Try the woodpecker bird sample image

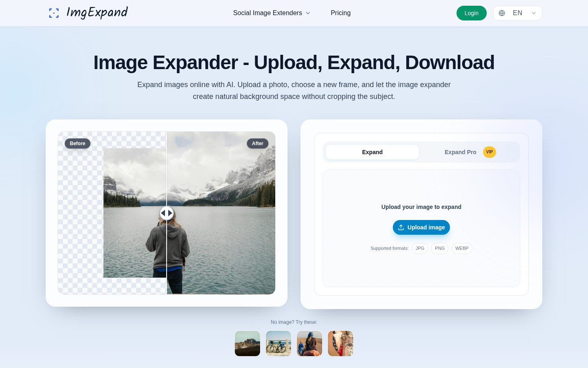pos(341,343)
